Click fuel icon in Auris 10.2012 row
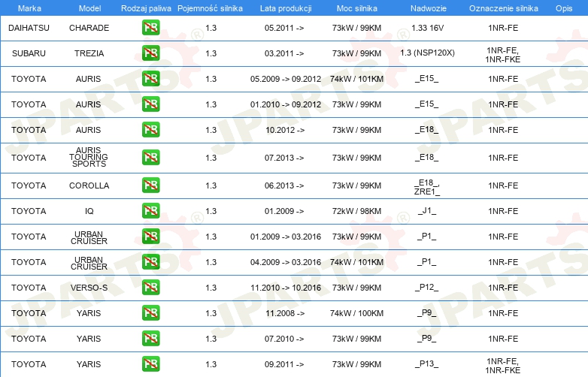 150,129
